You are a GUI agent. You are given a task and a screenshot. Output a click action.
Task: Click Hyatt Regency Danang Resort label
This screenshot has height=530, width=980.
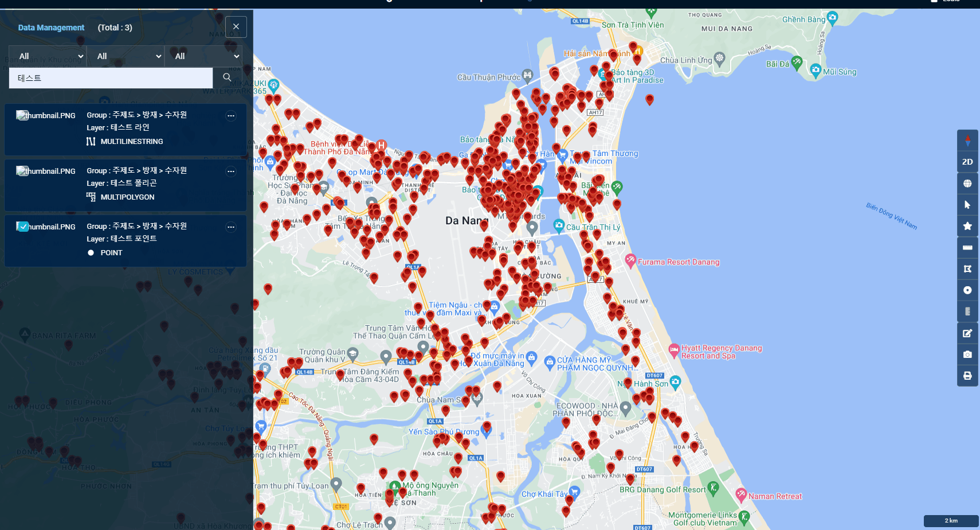pyautogui.click(x=722, y=352)
